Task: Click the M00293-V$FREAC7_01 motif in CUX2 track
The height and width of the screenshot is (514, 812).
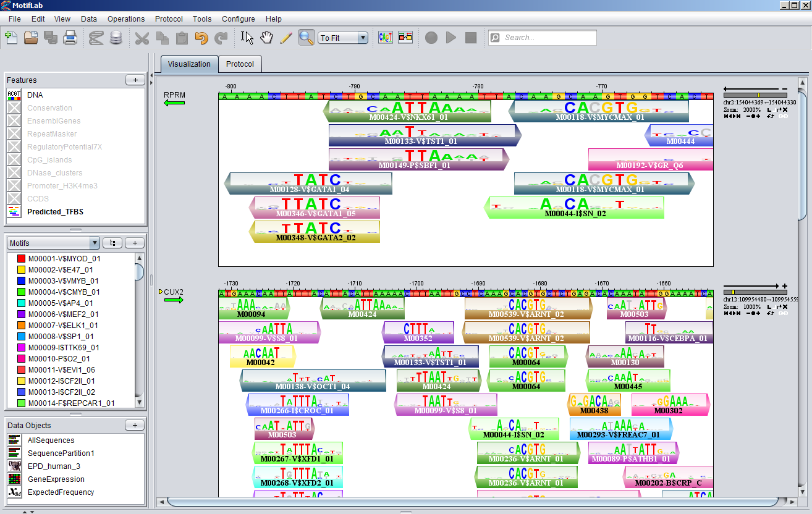Action: click(621, 429)
